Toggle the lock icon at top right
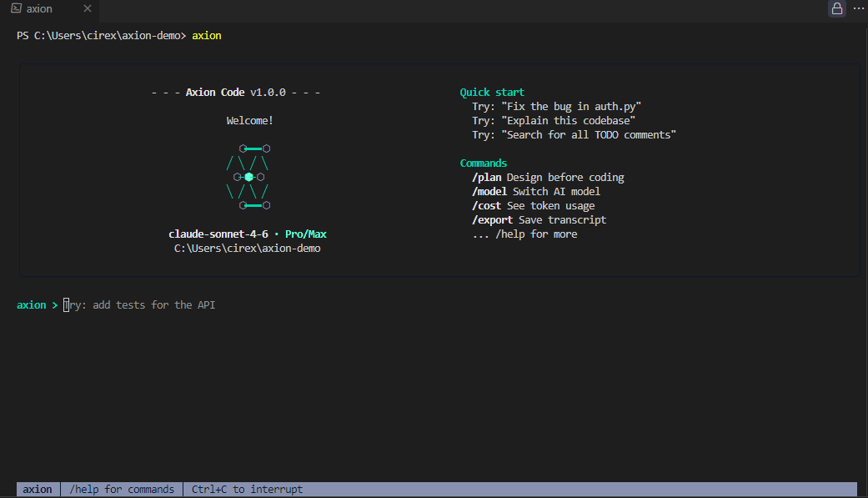Screen dimensions: 868x498 point(836,8)
